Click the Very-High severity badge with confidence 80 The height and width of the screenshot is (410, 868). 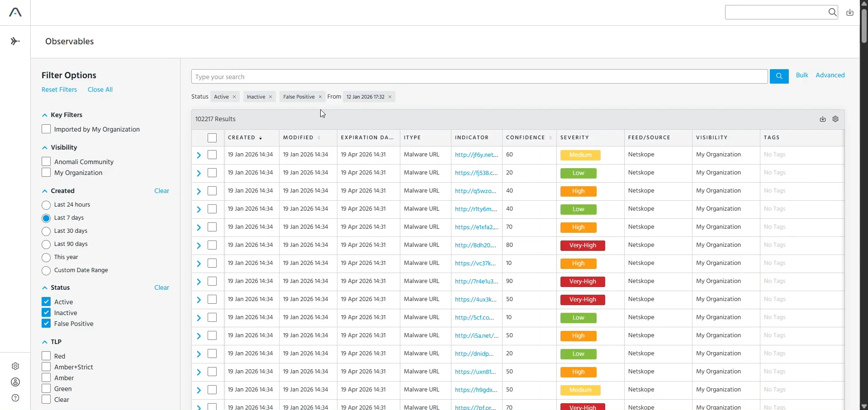click(583, 245)
